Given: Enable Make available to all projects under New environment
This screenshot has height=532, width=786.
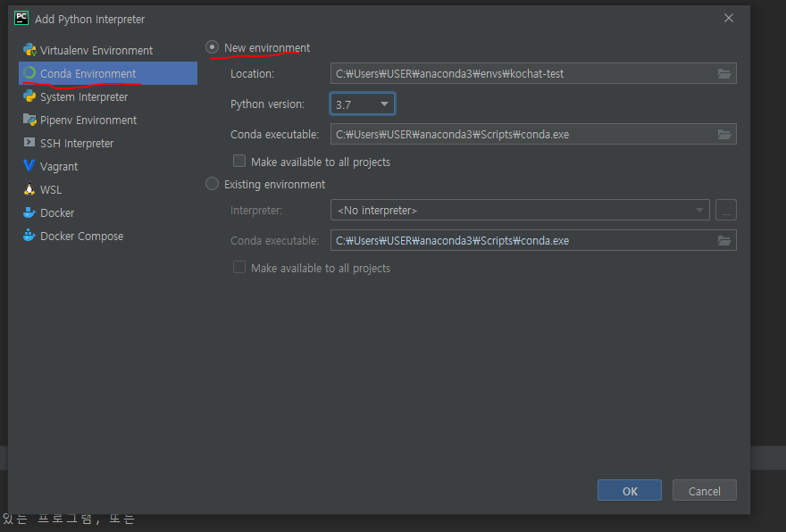Looking at the screenshot, I should (x=239, y=161).
